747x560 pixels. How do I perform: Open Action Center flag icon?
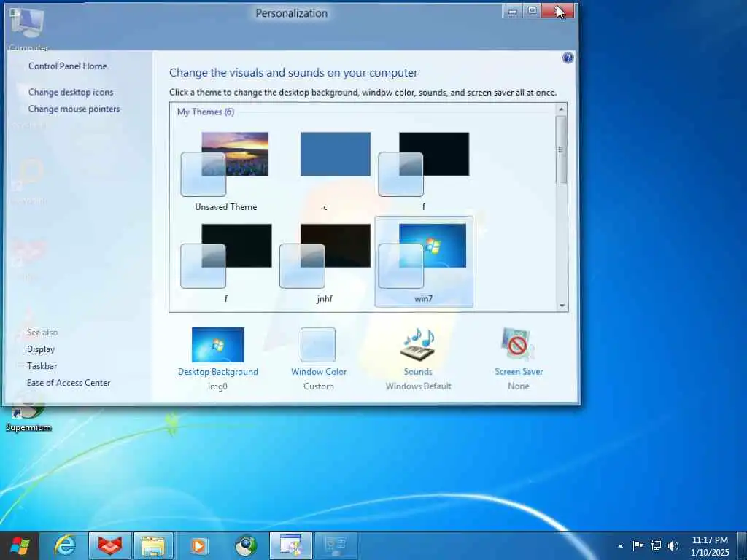pyautogui.click(x=638, y=545)
